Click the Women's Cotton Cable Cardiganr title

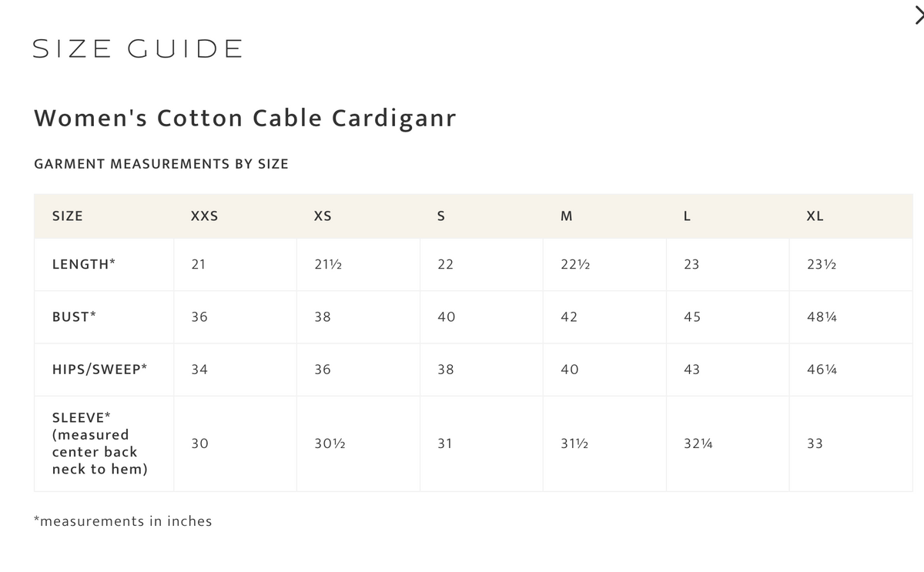pos(245,118)
